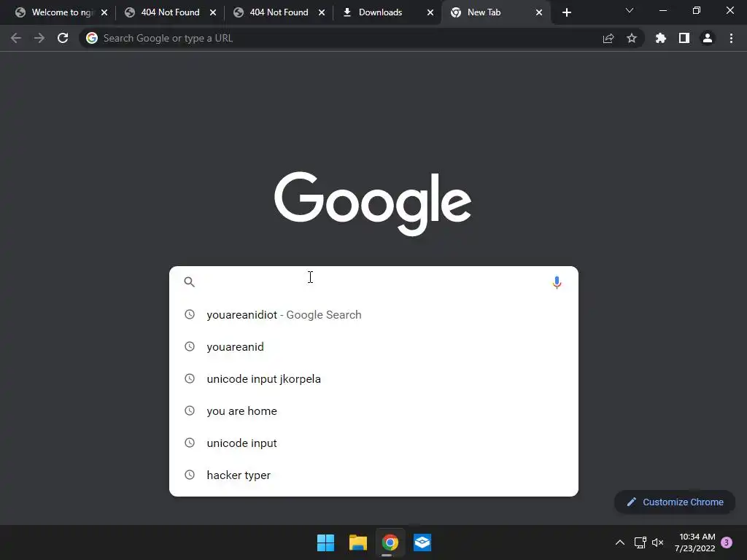747x560 pixels.
Task: Share this page using the share icon
Action: 608,39
